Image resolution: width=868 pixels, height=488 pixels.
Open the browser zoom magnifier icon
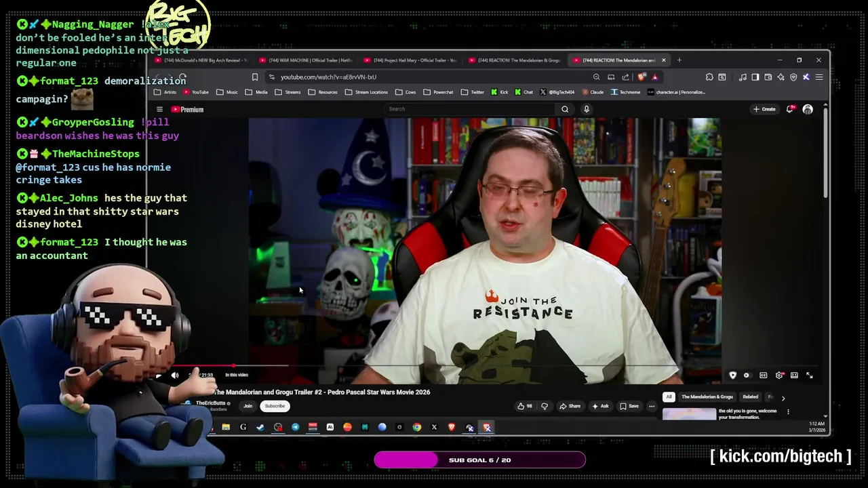(x=596, y=77)
